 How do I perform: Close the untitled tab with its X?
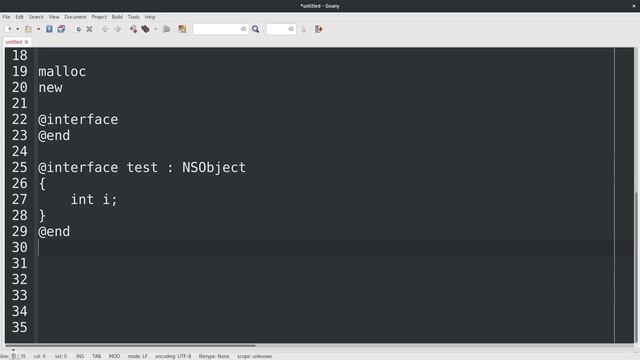point(27,42)
